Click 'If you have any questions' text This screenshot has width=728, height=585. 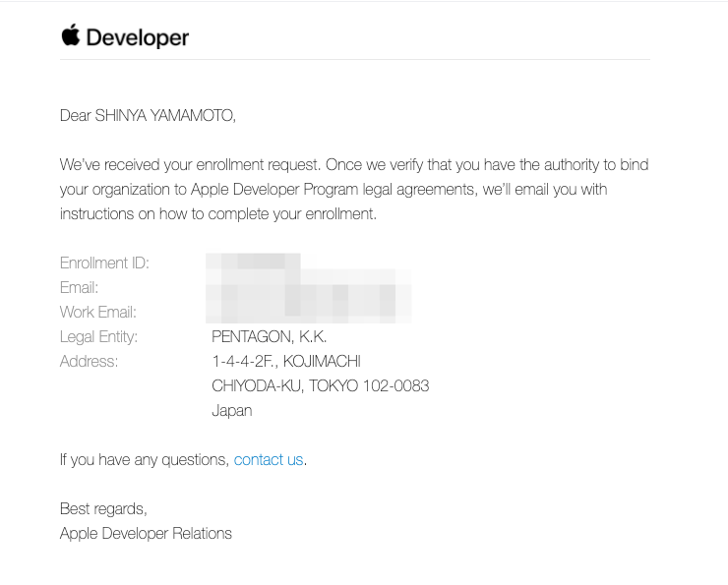[x=145, y=460]
